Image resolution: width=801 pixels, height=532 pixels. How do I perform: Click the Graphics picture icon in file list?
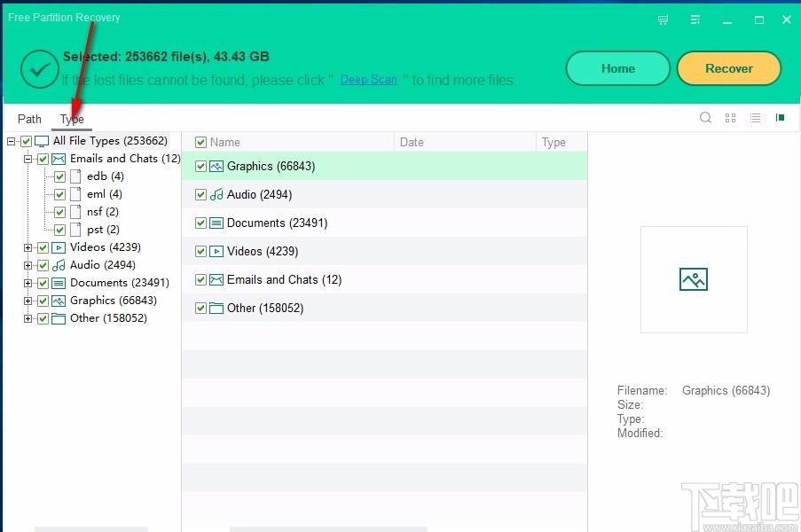(x=216, y=166)
